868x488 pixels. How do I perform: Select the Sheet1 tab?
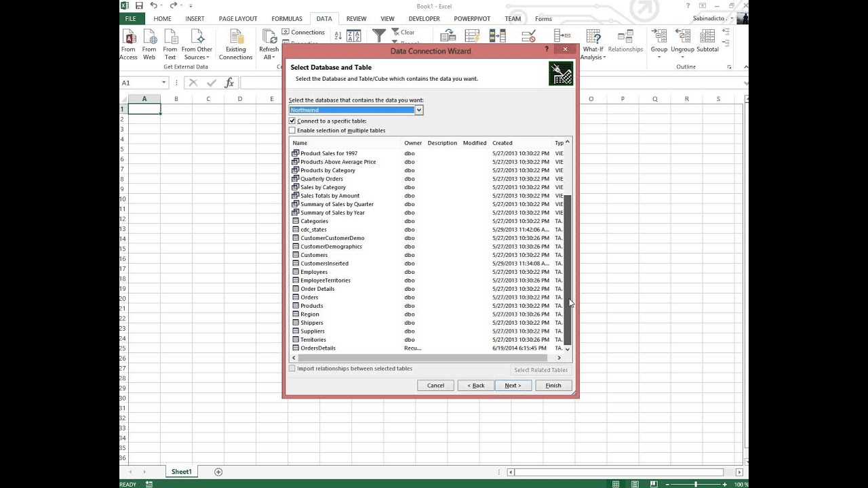tap(181, 472)
